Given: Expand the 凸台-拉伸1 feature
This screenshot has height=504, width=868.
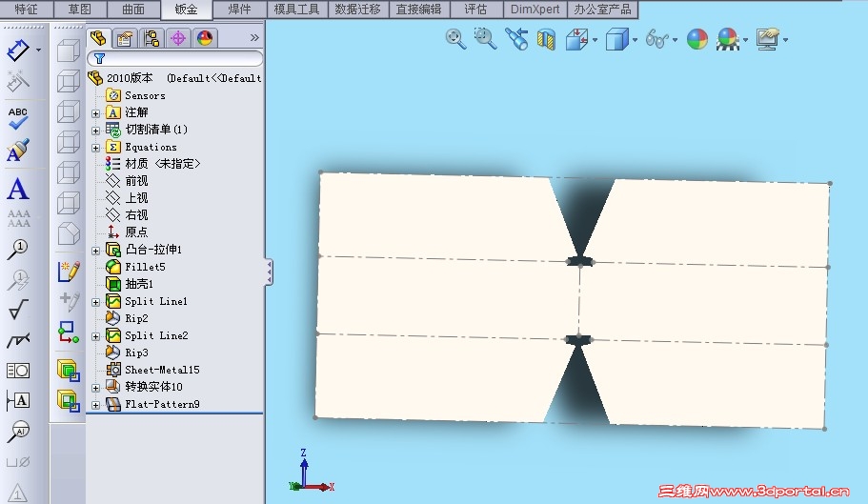Looking at the screenshot, I should click(x=95, y=251).
